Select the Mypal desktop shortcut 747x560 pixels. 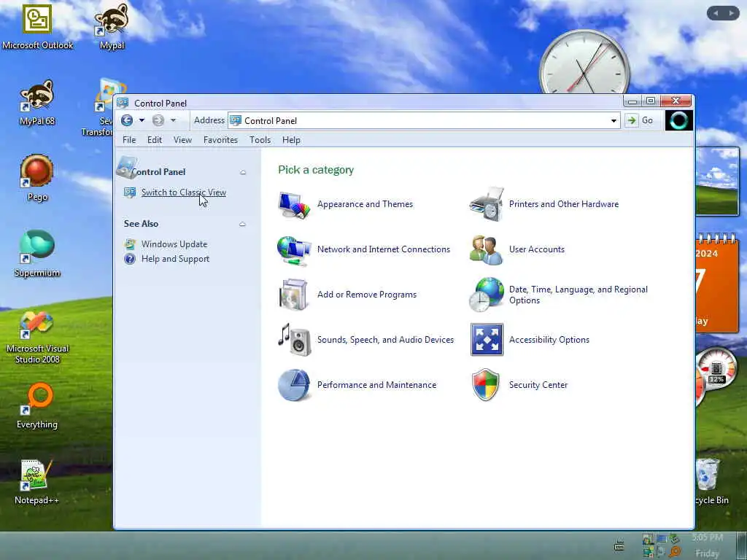(x=112, y=28)
